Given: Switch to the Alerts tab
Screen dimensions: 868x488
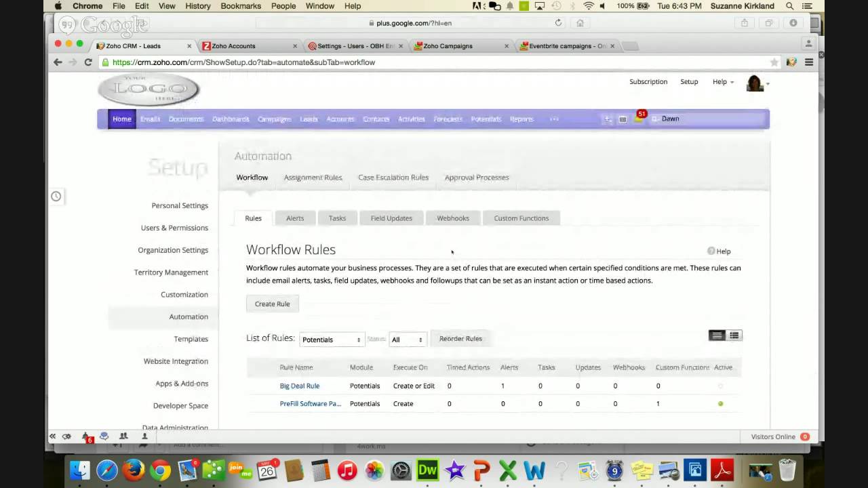Looking at the screenshot, I should pos(295,218).
